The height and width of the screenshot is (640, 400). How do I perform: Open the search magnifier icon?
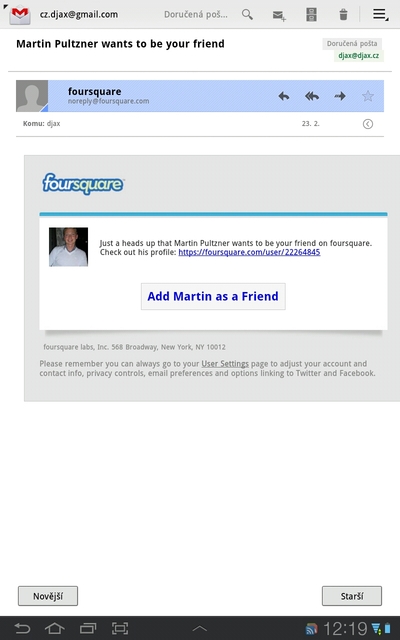tap(247, 15)
